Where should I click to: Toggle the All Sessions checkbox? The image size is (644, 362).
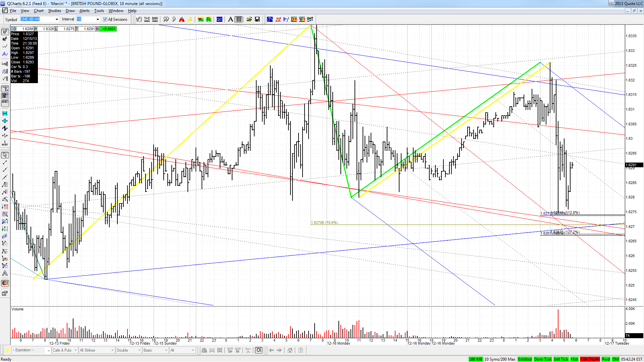105,19
